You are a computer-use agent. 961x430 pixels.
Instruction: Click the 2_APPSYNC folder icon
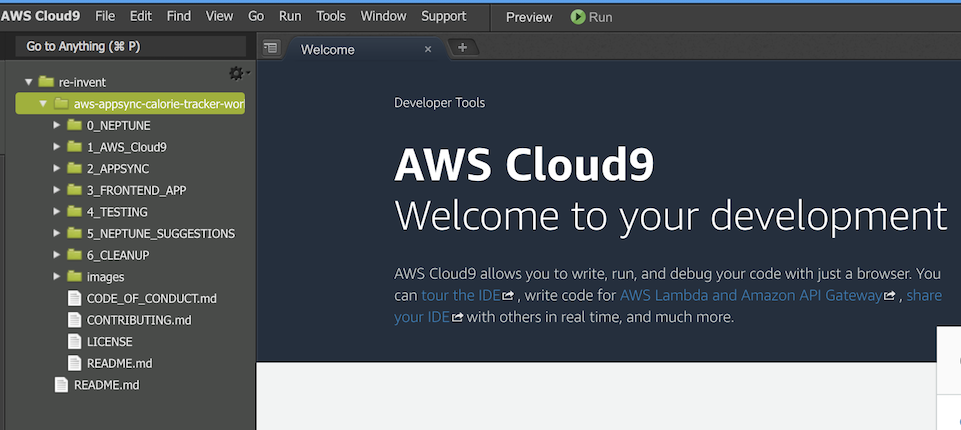[x=75, y=168]
